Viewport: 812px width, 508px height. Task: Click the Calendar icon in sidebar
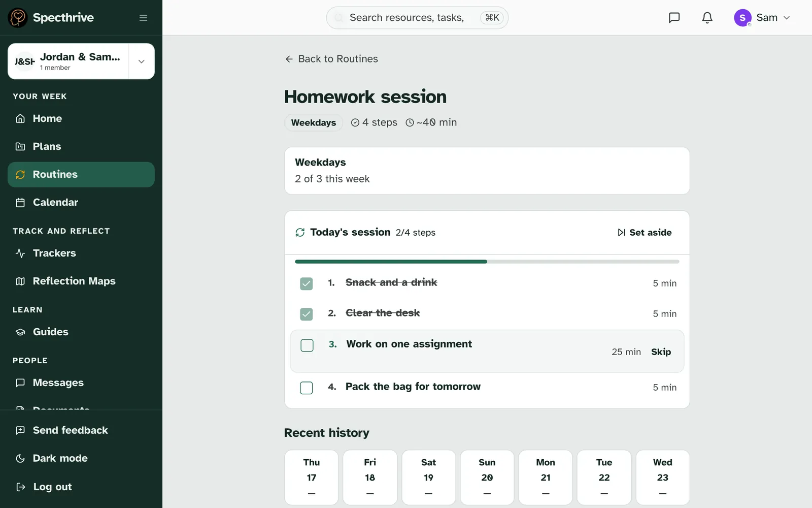pos(20,202)
